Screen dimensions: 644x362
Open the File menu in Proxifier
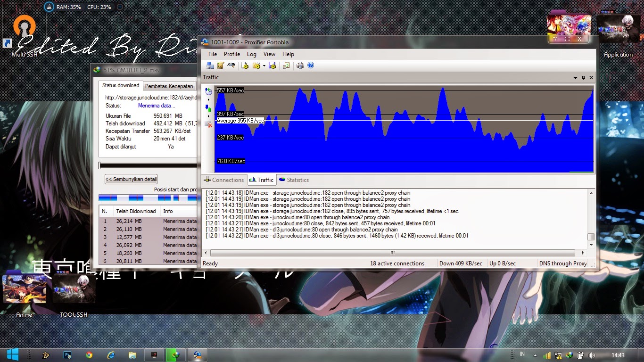(213, 54)
